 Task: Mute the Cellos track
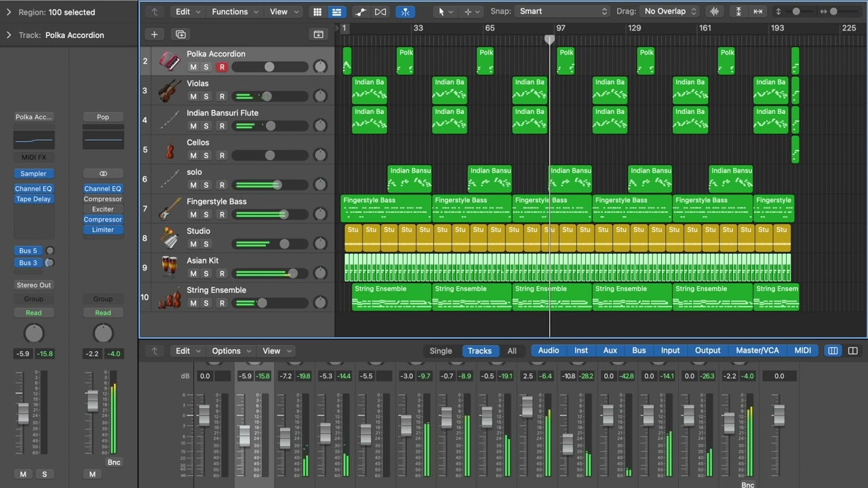193,155
